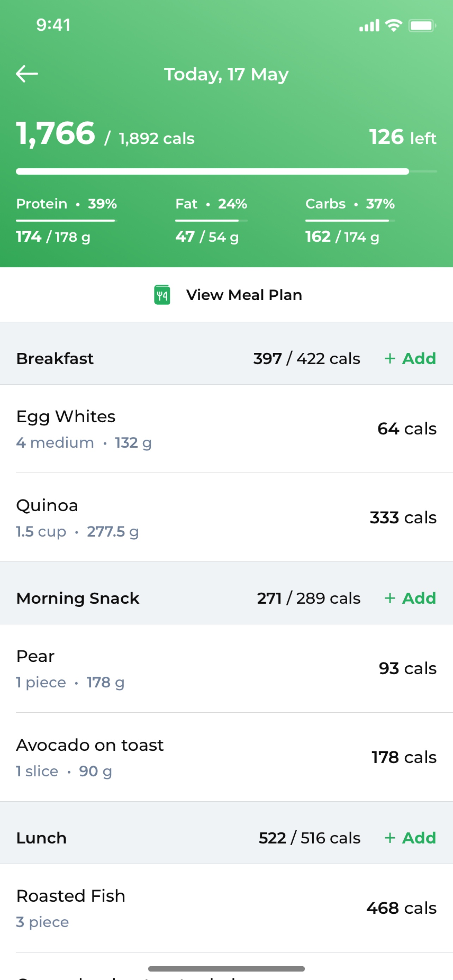
Task: Add food to Breakfast
Action: click(x=410, y=358)
